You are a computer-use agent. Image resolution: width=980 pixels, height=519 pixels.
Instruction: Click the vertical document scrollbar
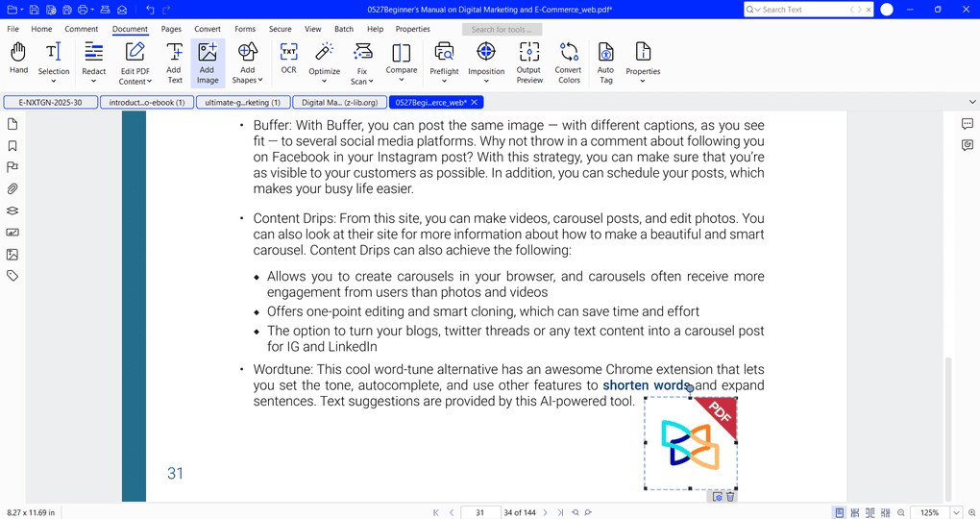coord(948,430)
